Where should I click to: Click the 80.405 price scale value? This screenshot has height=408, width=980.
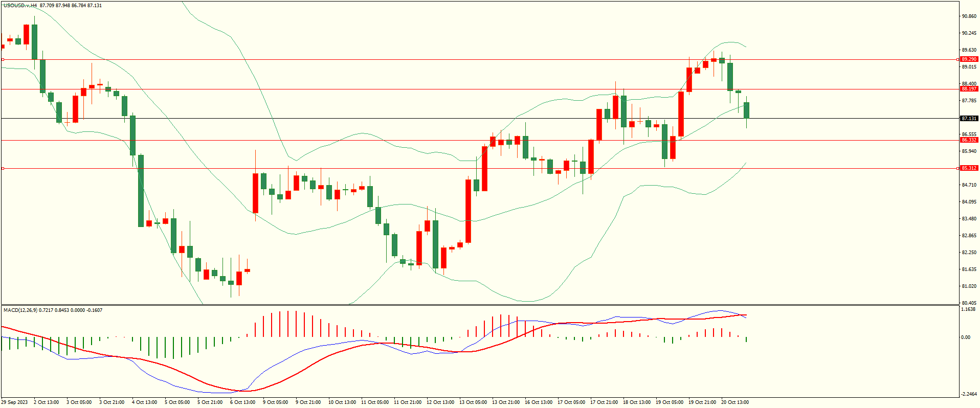point(969,303)
